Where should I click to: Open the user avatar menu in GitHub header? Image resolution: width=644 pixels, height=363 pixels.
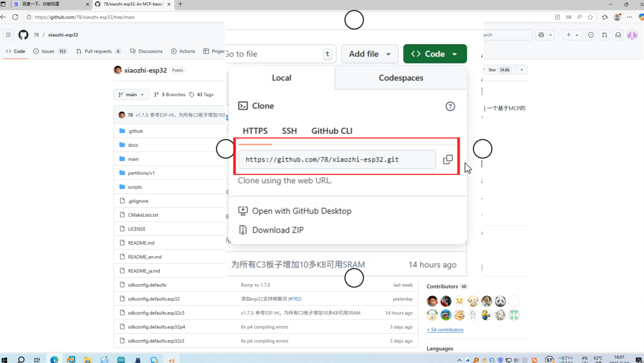[632, 35]
